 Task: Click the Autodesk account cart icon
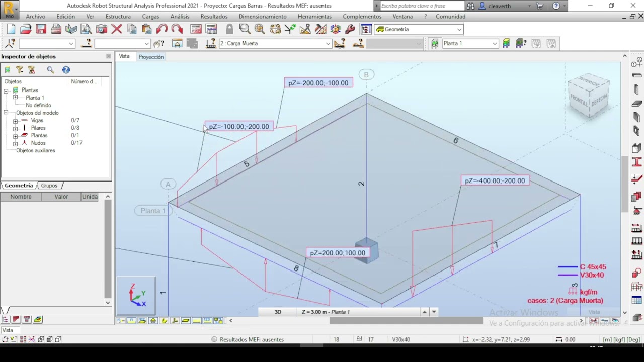540,6
